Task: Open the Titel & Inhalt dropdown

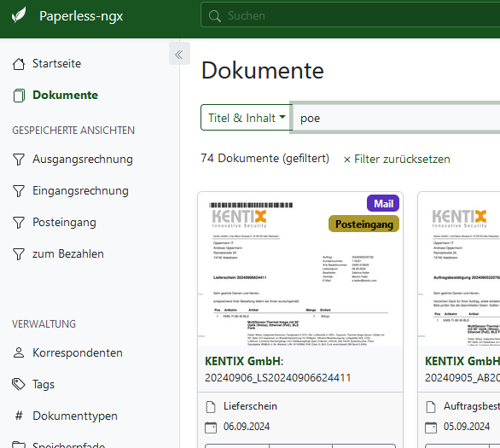Action: (x=247, y=118)
